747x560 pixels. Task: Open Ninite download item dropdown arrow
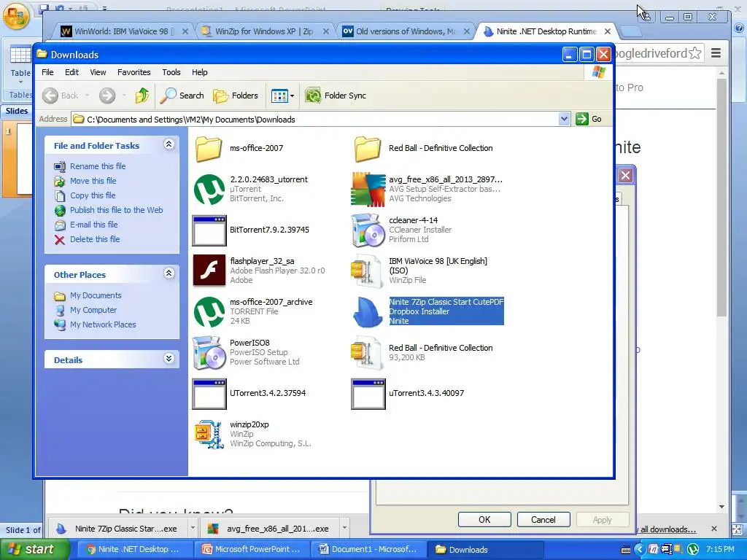193,528
